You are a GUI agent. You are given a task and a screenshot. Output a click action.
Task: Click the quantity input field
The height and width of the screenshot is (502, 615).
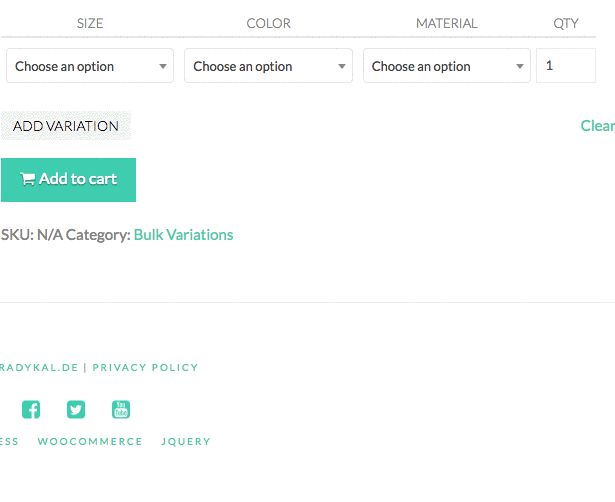point(565,66)
